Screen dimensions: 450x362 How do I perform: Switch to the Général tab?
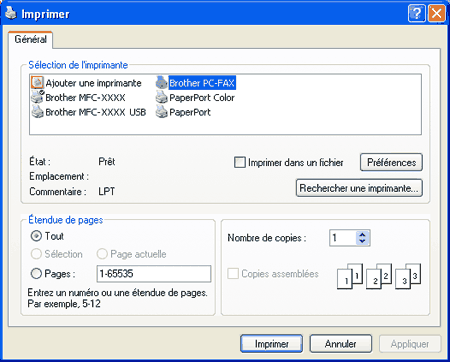coord(30,39)
